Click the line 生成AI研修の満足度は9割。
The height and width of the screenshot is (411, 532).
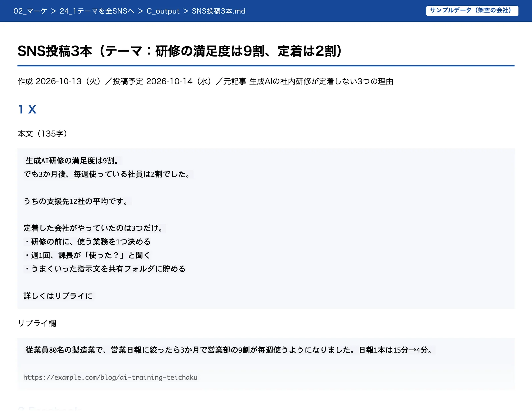(72, 161)
